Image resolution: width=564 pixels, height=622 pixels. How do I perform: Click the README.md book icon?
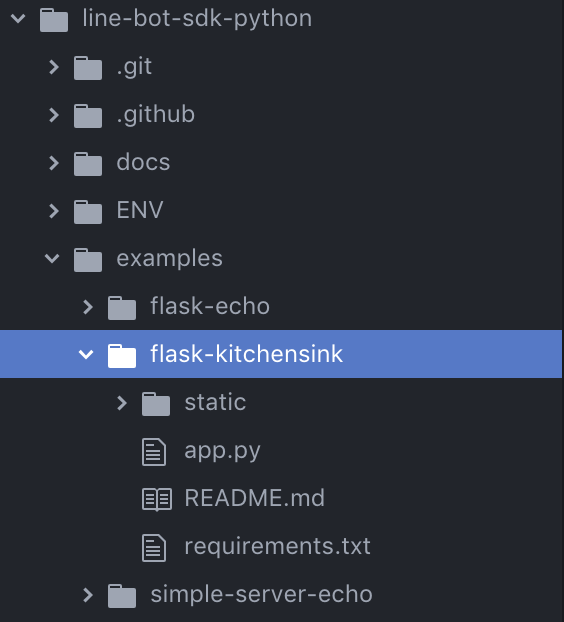coord(157,499)
